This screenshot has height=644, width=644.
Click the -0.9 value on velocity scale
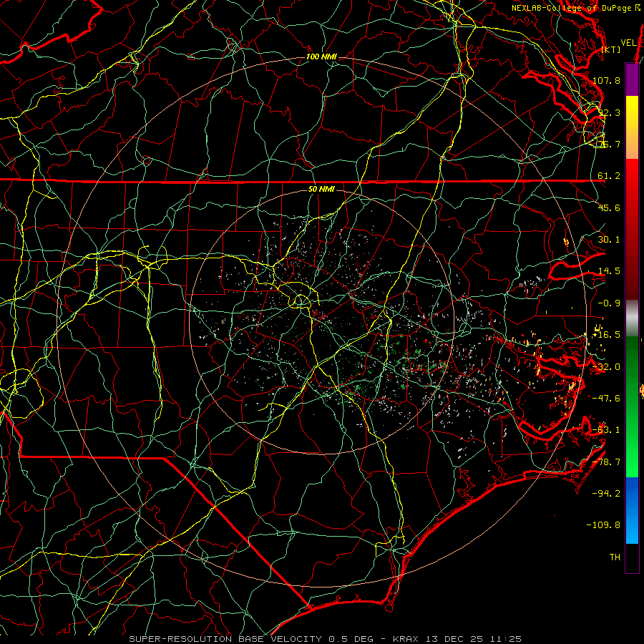609,303
